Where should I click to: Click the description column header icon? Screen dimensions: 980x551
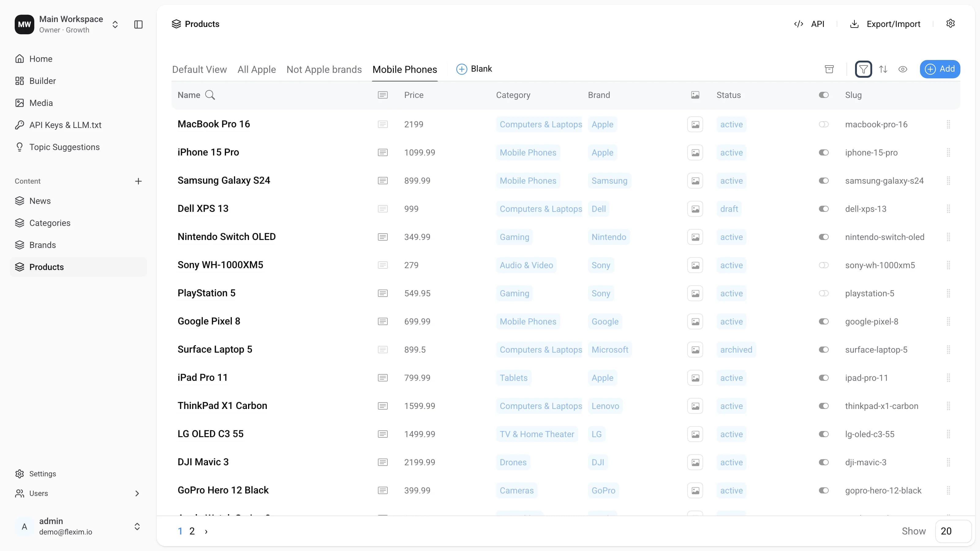[383, 95]
